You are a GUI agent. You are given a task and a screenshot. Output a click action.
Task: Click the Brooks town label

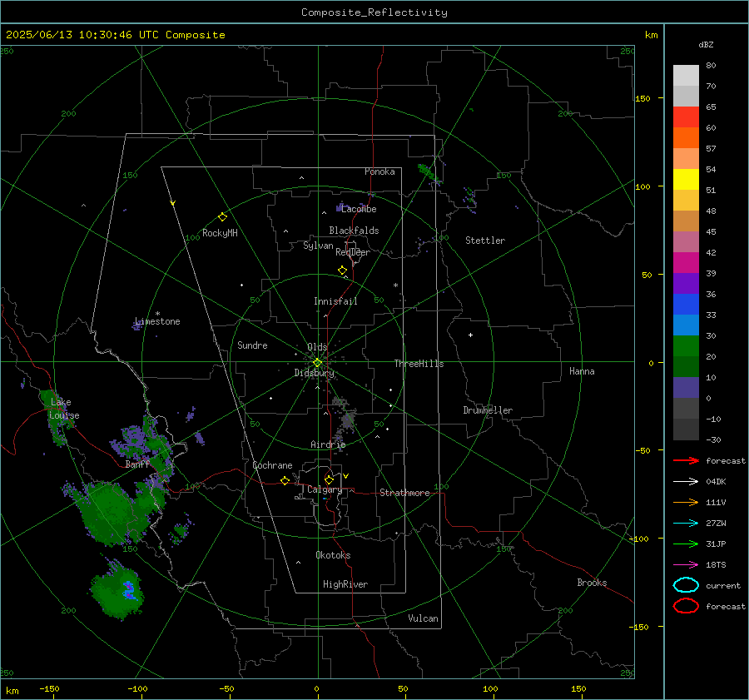pos(592,583)
